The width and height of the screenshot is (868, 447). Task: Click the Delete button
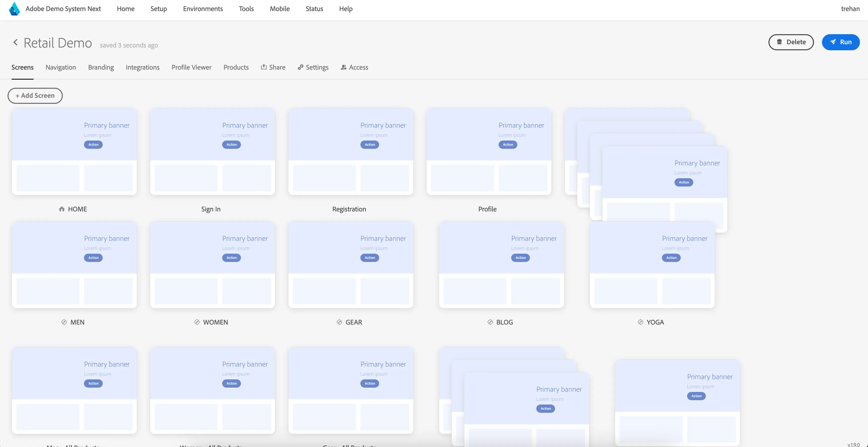pos(791,42)
